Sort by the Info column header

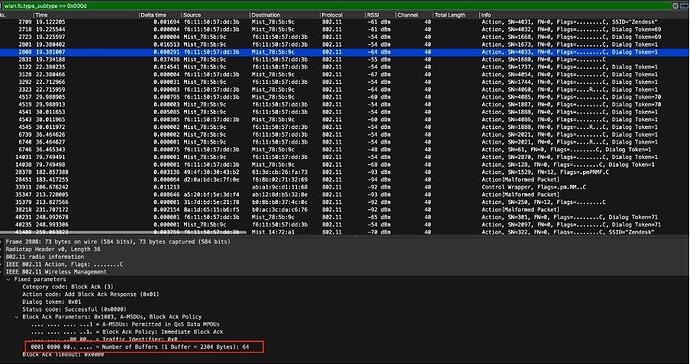pyautogui.click(x=486, y=15)
